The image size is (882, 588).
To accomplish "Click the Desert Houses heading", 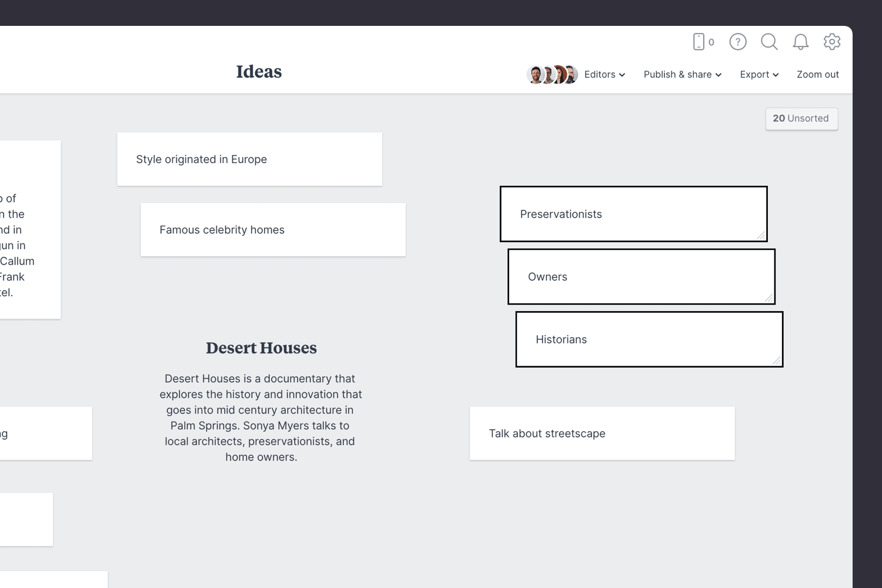I will [261, 348].
